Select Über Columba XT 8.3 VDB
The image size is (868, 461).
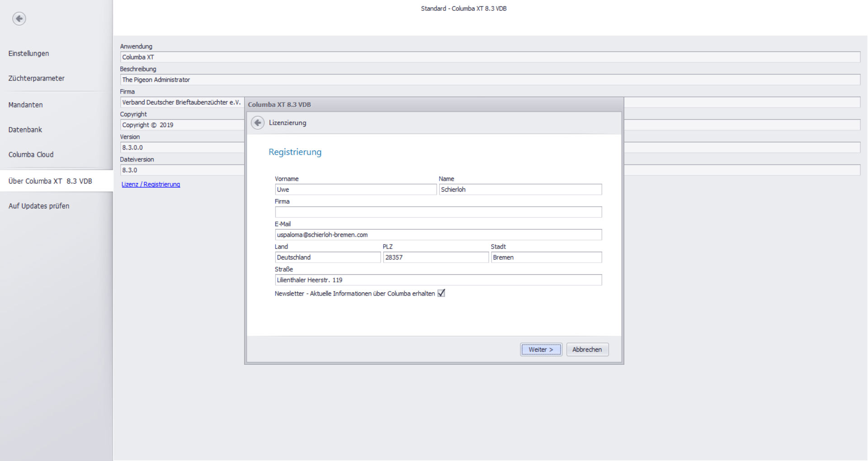click(50, 181)
